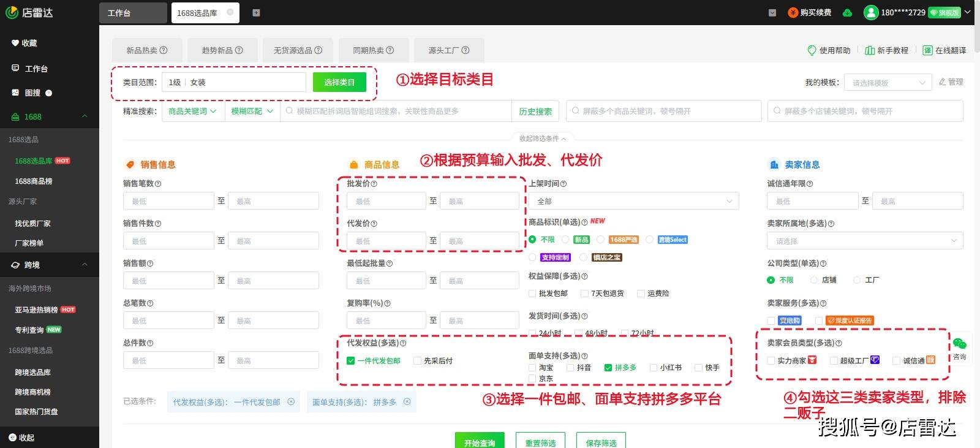Image resolution: width=980 pixels, height=448 pixels.
Task: Click the keyword search input box
Action: tap(396, 111)
